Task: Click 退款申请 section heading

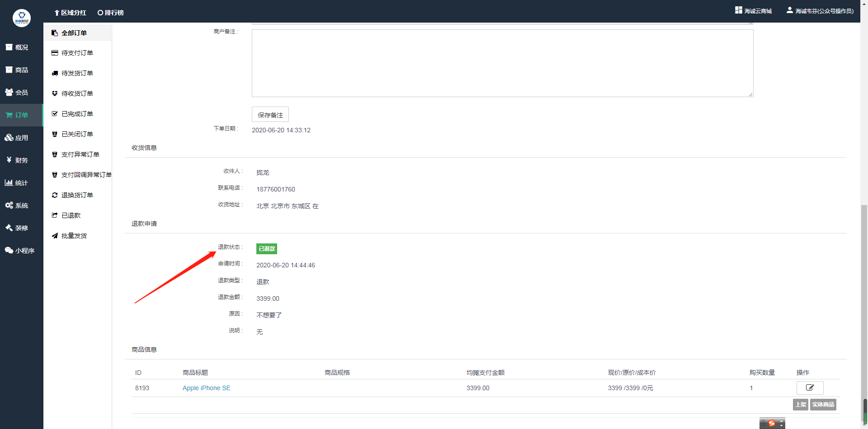Action: (144, 224)
